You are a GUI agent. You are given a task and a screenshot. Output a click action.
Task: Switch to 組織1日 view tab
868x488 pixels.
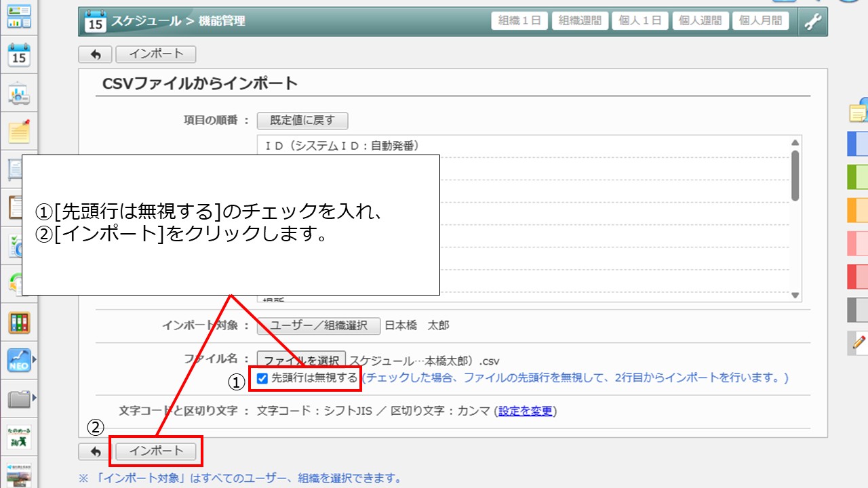(519, 21)
